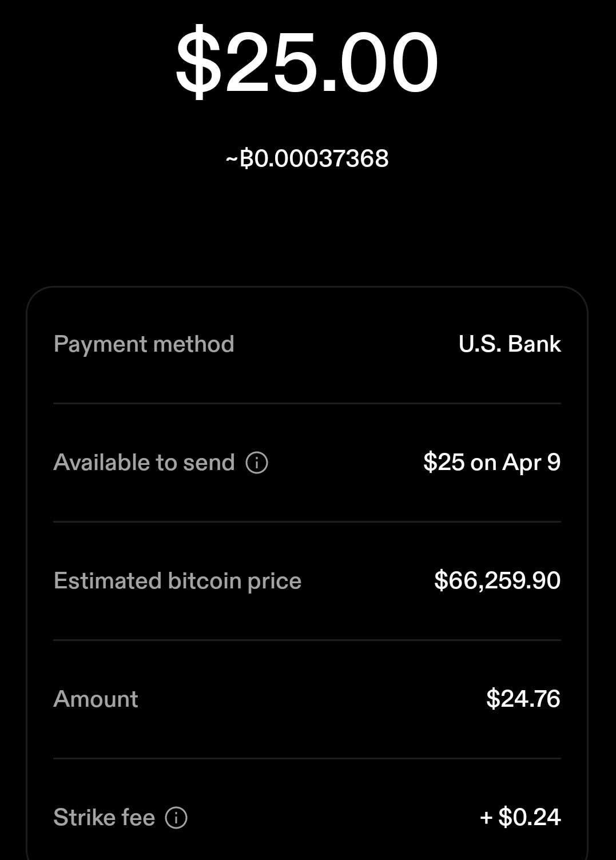Click the $24.76 amount value
Screen dimensions: 616x860
pyautogui.click(x=523, y=699)
